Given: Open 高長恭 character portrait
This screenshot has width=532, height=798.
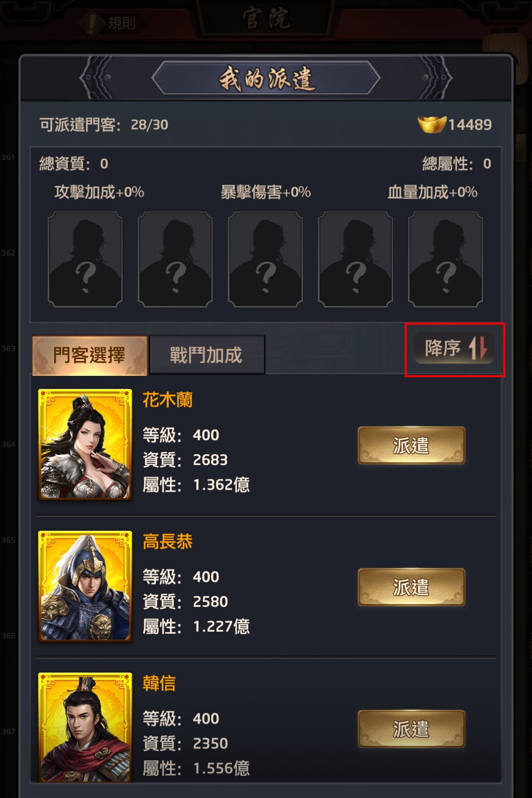Looking at the screenshot, I should (x=85, y=586).
